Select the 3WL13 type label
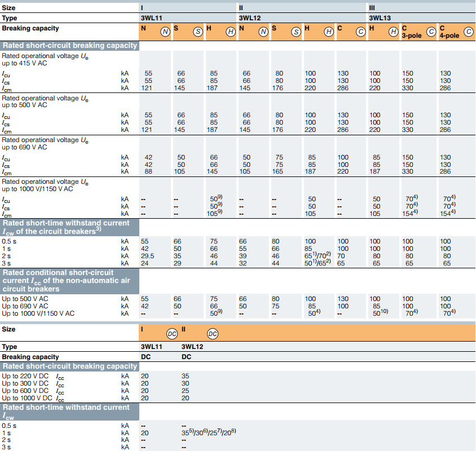476x451 pixels. pyautogui.click(x=380, y=18)
